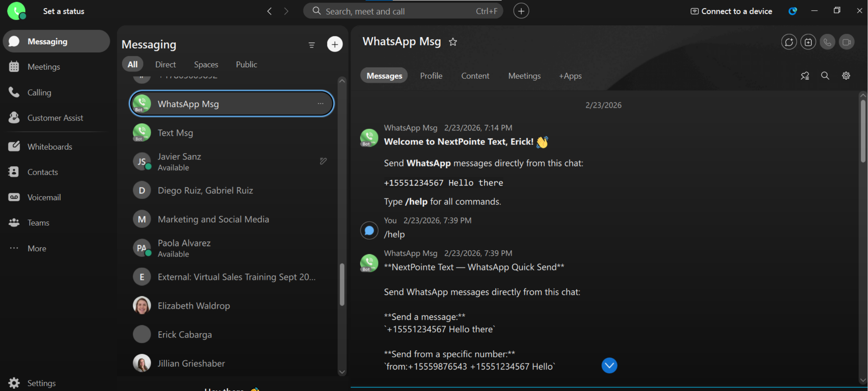Click the plus button beside search bar

521,11
